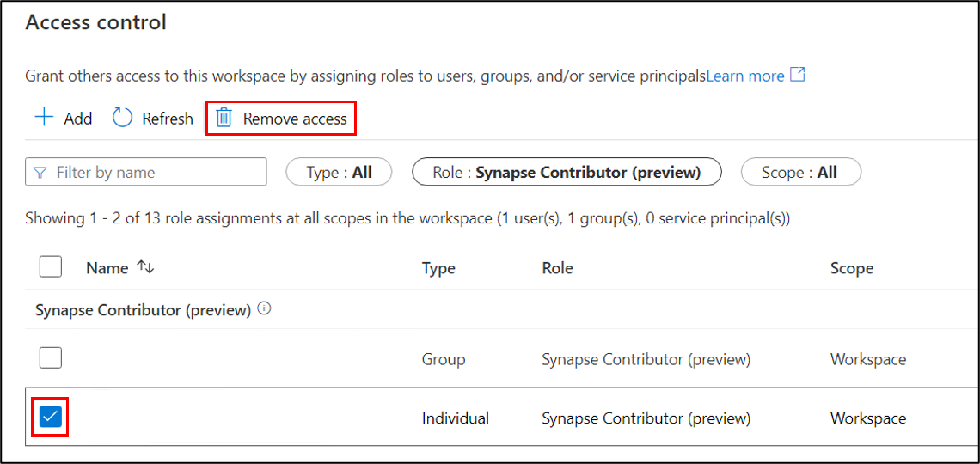The image size is (980, 464).
Task: Open the Scope : All filter
Action: (799, 173)
